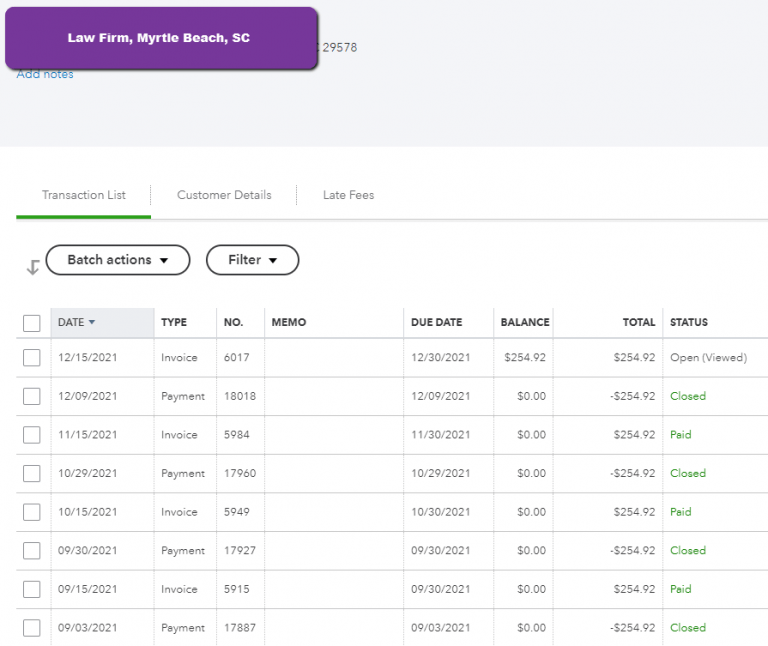Click the STATUS column header

(689, 322)
